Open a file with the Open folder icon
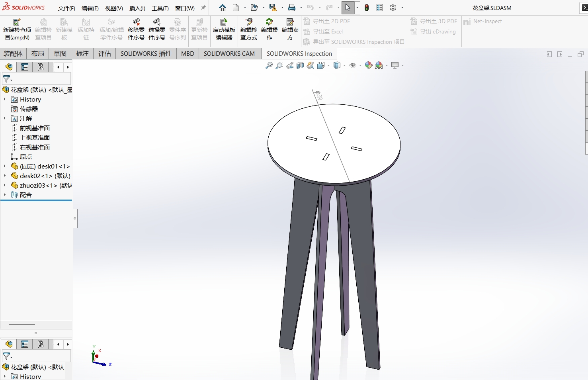The height and width of the screenshot is (380, 588). click(254, 8)
